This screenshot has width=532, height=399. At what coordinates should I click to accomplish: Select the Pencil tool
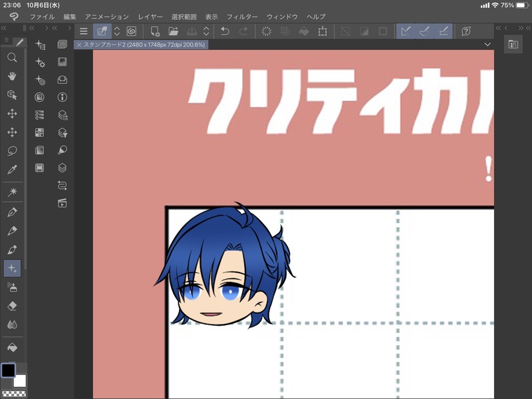[12, 231]
